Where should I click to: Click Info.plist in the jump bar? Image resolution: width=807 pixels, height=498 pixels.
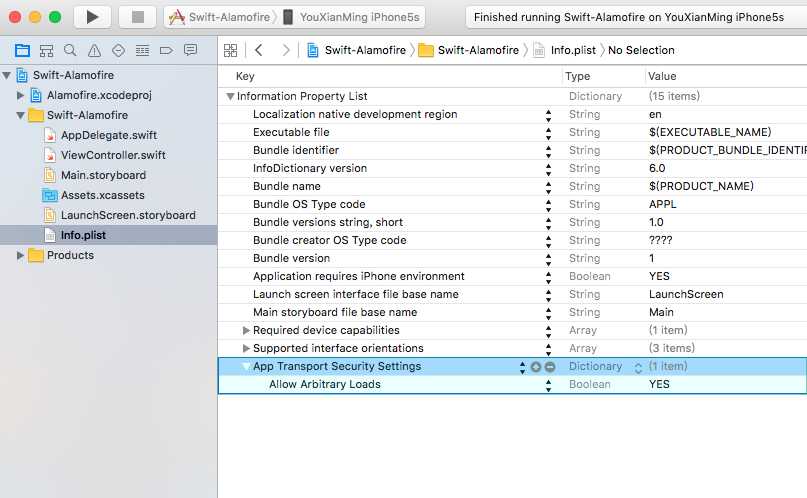[x=565, y=50]
